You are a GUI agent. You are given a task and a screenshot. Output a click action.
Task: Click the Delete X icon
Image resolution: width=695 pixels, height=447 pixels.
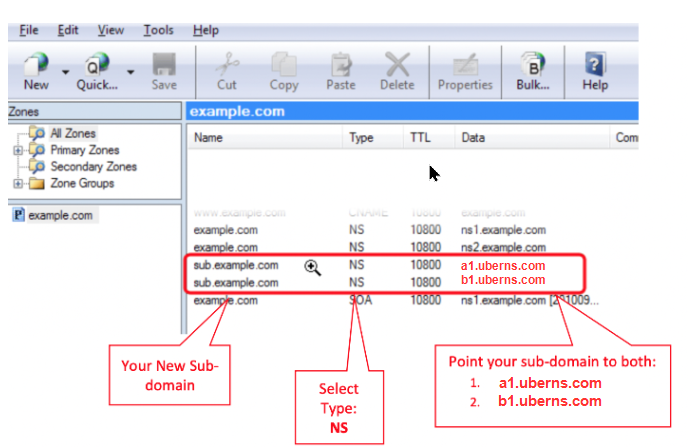pyautogui.click(x=397, y=65)
